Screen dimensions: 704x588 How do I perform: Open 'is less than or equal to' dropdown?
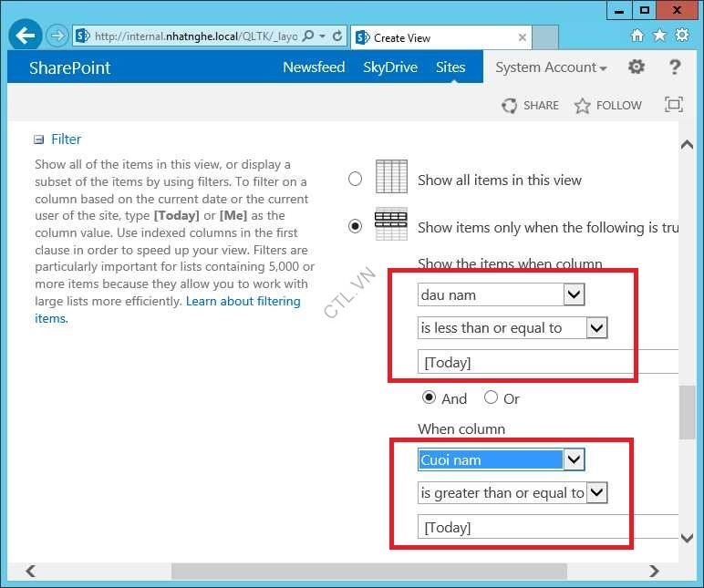point(596,328)
